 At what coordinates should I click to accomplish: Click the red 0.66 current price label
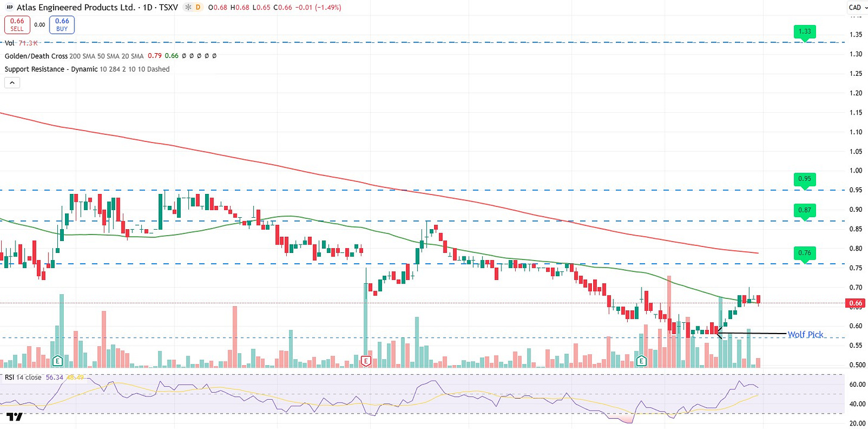(856, 303)
